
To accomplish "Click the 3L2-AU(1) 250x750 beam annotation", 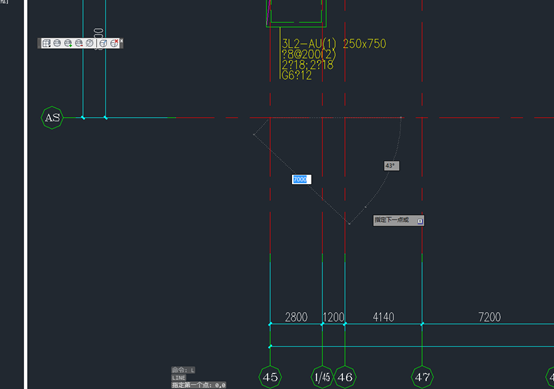I will coord(334,44).
